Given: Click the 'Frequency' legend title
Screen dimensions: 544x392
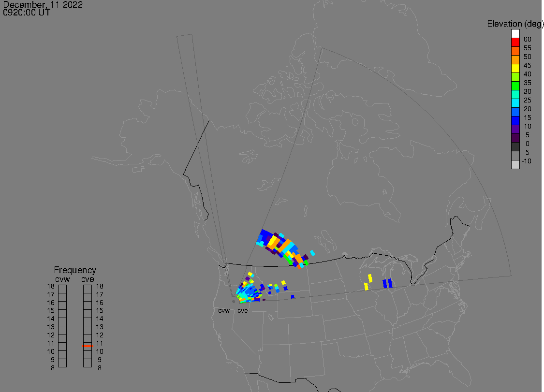Looking at the screenshot, I should (75, 270).
